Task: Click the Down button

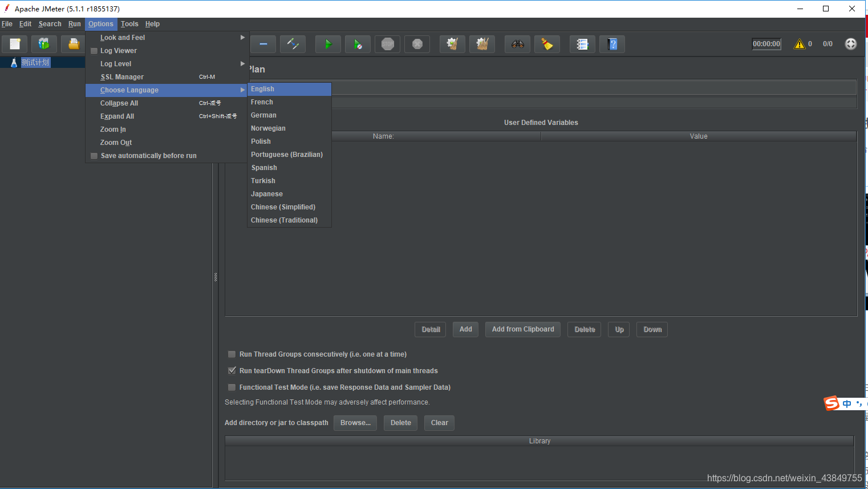Action: (x=652, y=329)
